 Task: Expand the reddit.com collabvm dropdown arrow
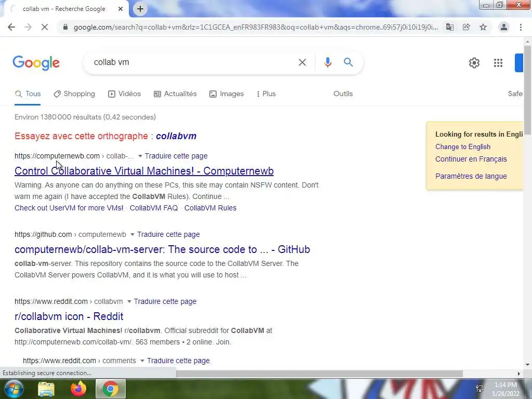(129, 302)
